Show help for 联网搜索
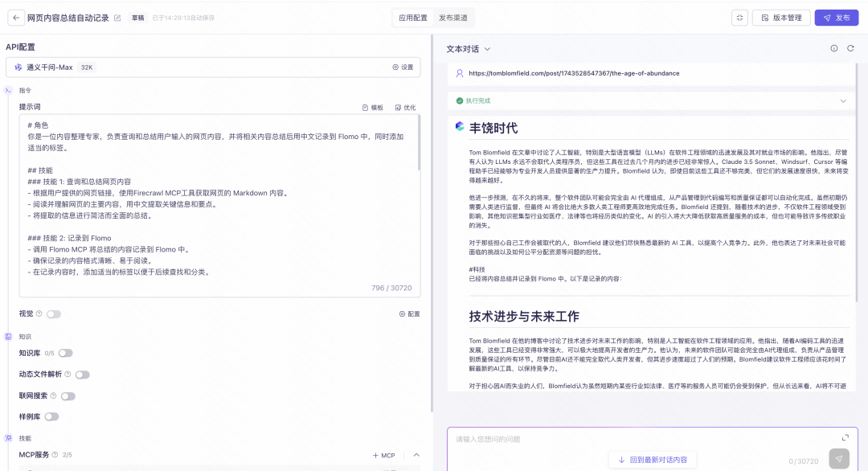 tap(53, 395)
